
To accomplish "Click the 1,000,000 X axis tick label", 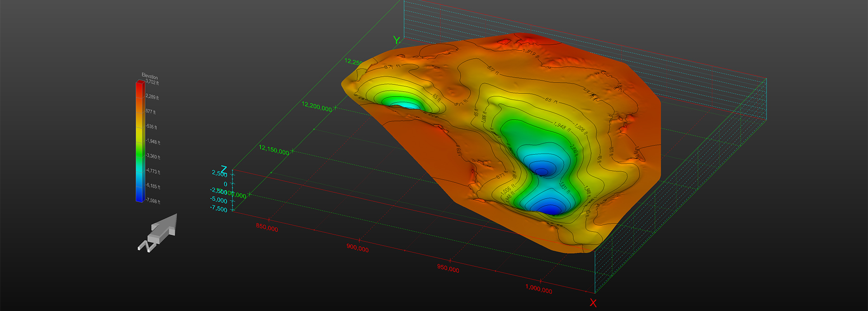I will pos(538,289).
